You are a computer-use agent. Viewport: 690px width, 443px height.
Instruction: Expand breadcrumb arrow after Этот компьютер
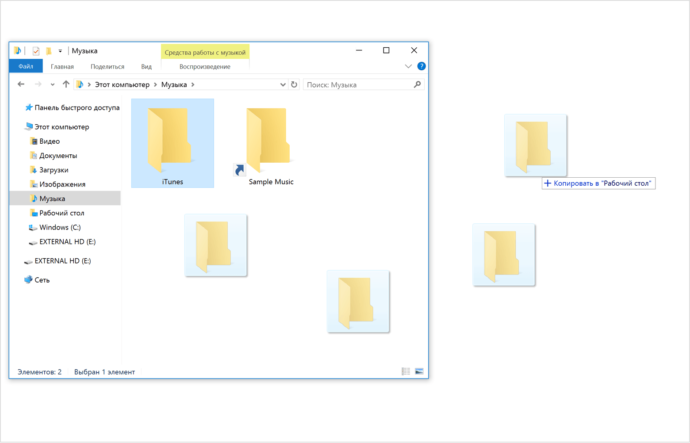pos(155,84)
